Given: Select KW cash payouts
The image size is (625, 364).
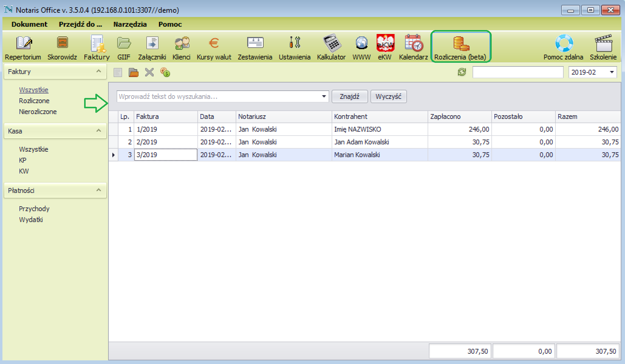Looking at the screenshot, I should (24, 171).
